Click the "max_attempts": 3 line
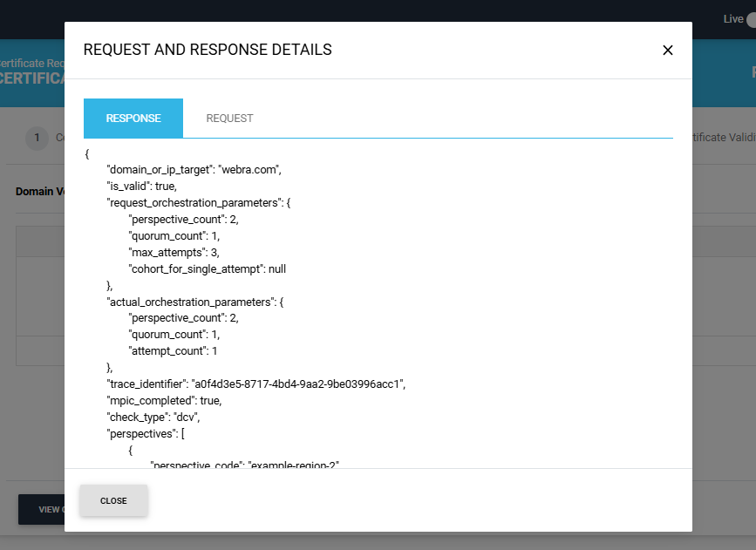756x550 pixels. pyautogui.click(x=174, y=253)
